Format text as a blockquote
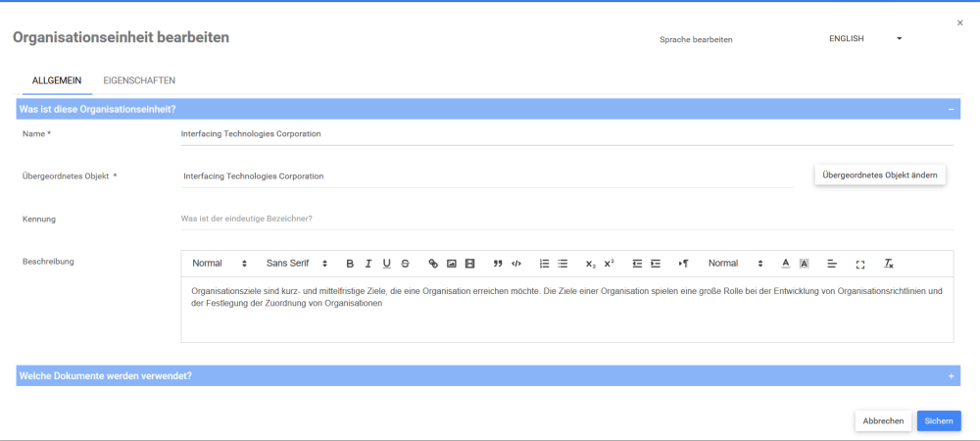 tap(498, 264)
